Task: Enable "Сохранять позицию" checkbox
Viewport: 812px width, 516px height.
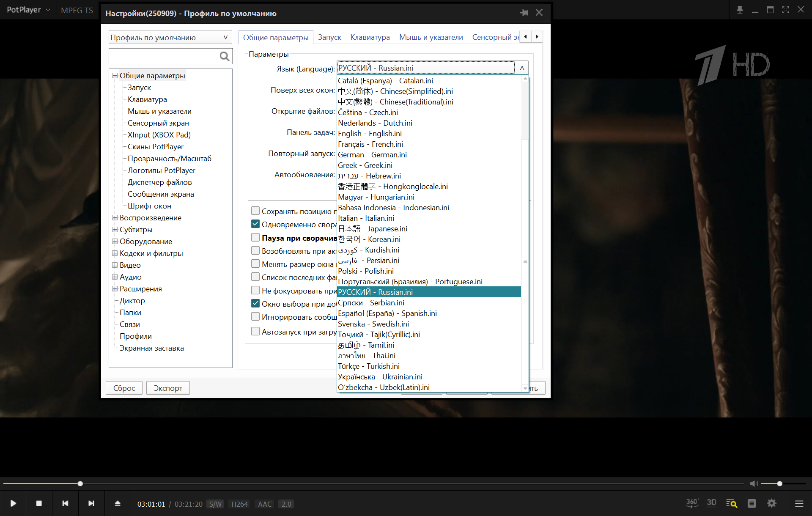Action: click(x=255, y=211)
